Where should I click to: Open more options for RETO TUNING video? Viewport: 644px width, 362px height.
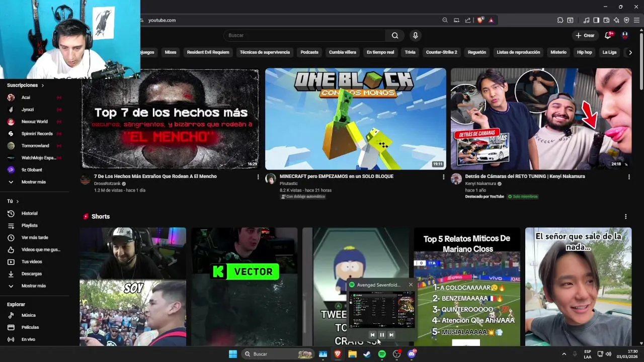pyautogui.click(x=629, y=177)
